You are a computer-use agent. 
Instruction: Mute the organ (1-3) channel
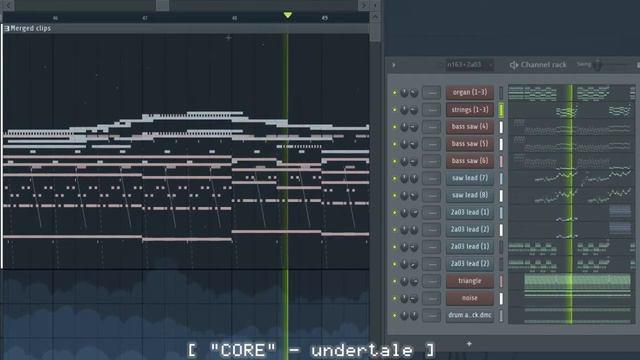[x=395, y=93]
